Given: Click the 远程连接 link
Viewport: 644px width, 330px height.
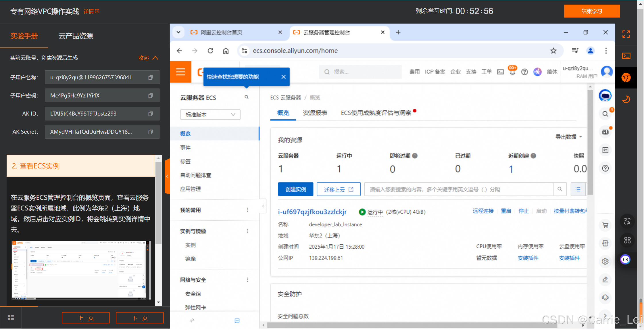Looking at the screenshot, I should (x=483, y=211).
